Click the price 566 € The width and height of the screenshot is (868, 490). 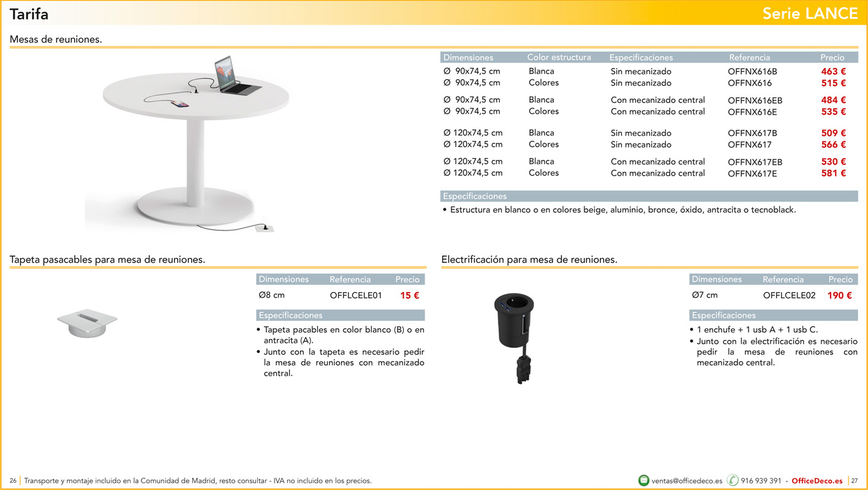(834, 145)
